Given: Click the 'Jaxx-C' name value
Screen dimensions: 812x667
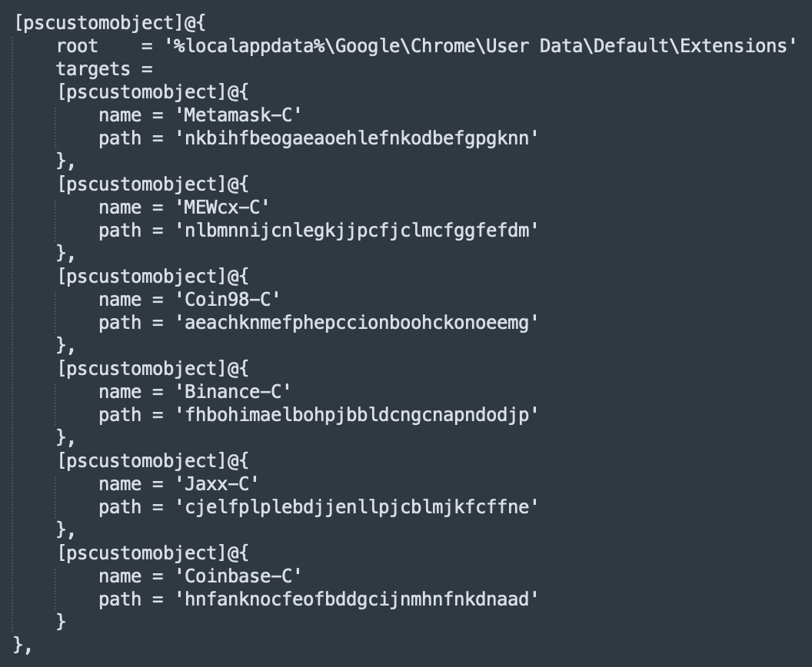Looking at the screenshot, I should pyautogui.click(x=217, y=483).
